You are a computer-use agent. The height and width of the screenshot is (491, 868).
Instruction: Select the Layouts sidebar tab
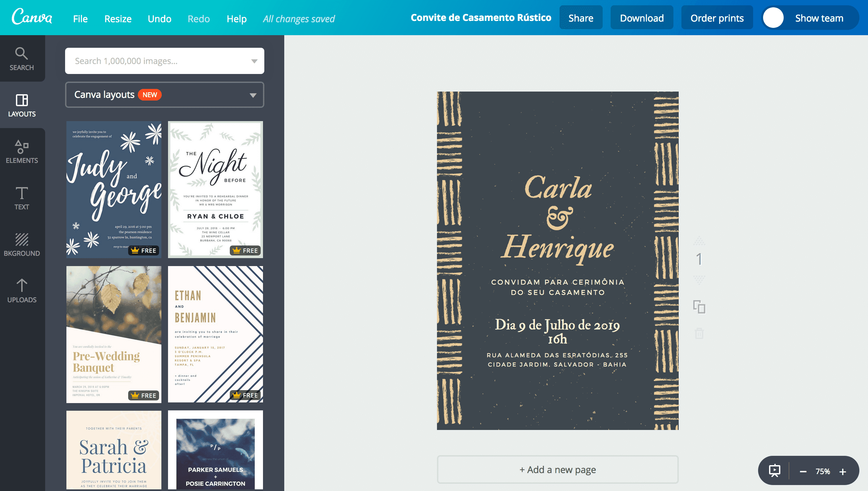pos(22,105)
